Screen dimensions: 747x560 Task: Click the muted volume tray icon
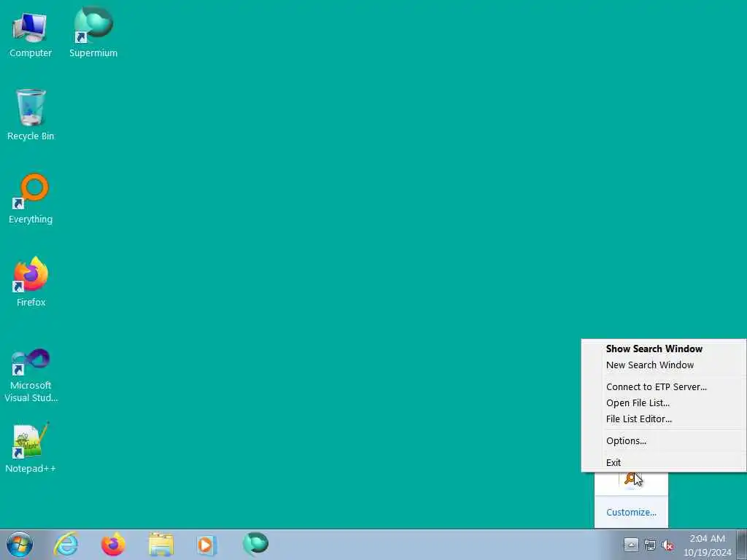668,545
